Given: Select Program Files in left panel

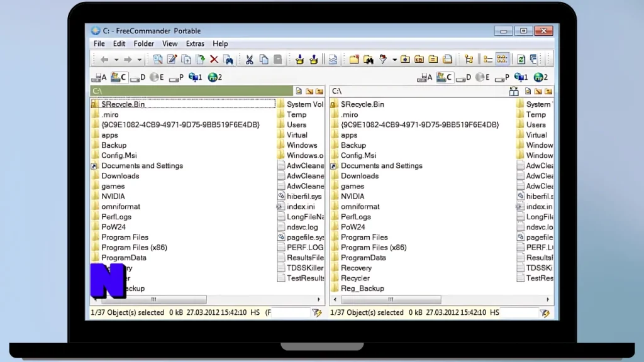Looking at the screenshot, I should tap(125, 237).
